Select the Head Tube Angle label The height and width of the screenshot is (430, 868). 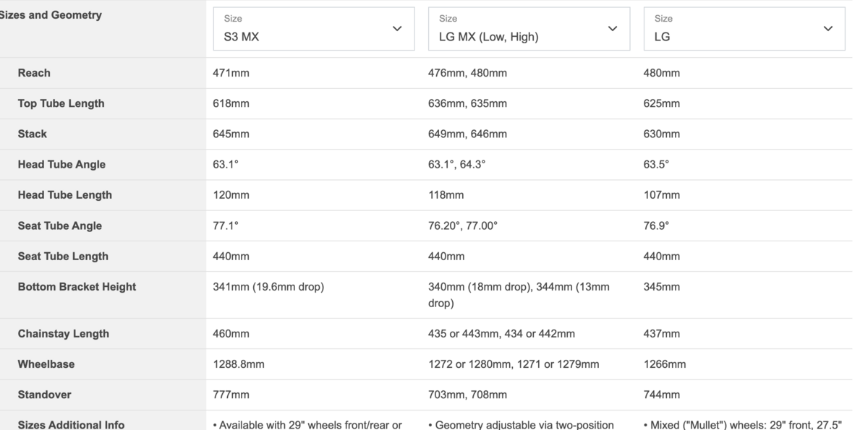[x=61, y=164]
